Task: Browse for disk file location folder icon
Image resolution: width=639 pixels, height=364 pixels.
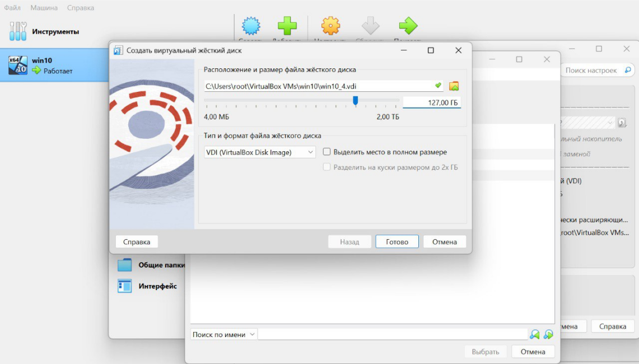Action: (454, 86)
